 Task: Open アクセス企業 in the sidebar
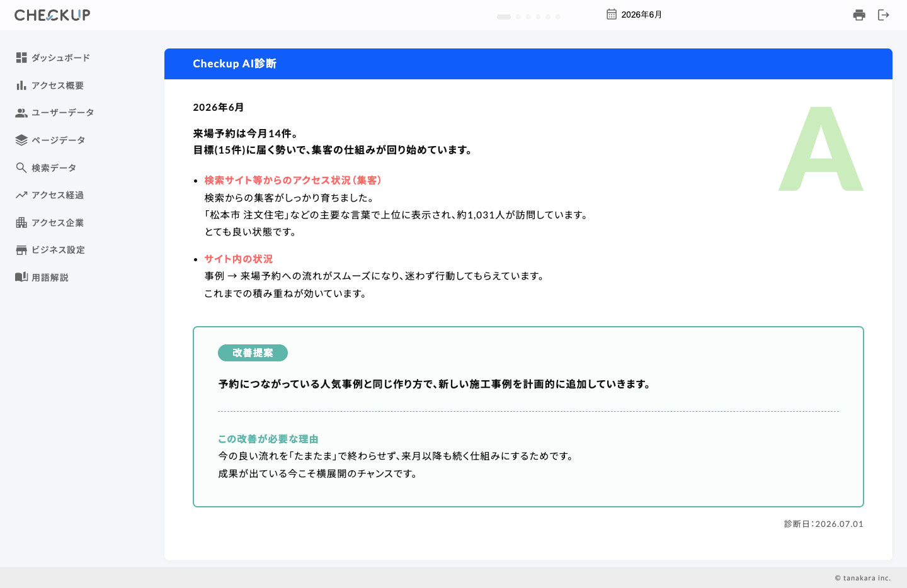pyautogui.click(x=57, y=223)
